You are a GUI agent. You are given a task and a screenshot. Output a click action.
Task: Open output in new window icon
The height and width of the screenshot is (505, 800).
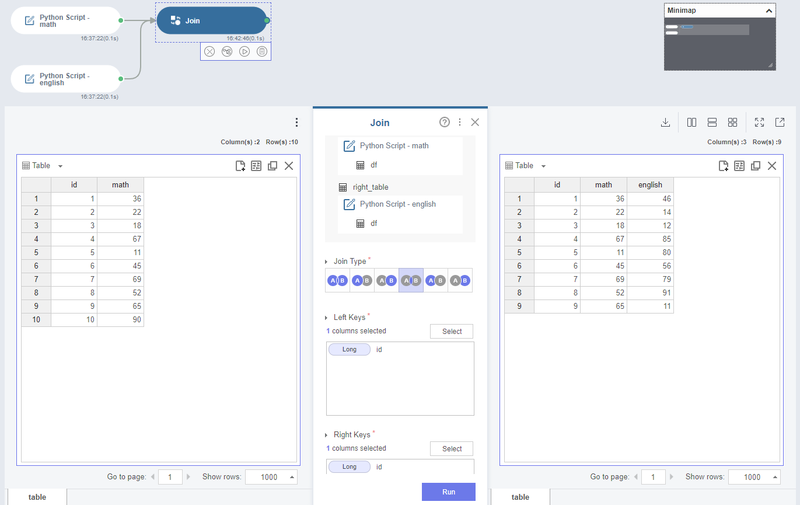780,122
